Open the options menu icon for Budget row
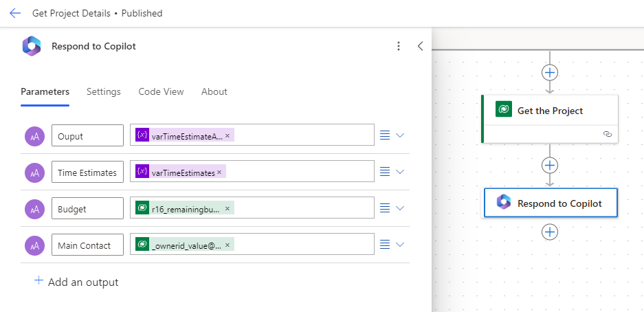The height and width of the screenshot is (312, 644). tap(386, 208)
